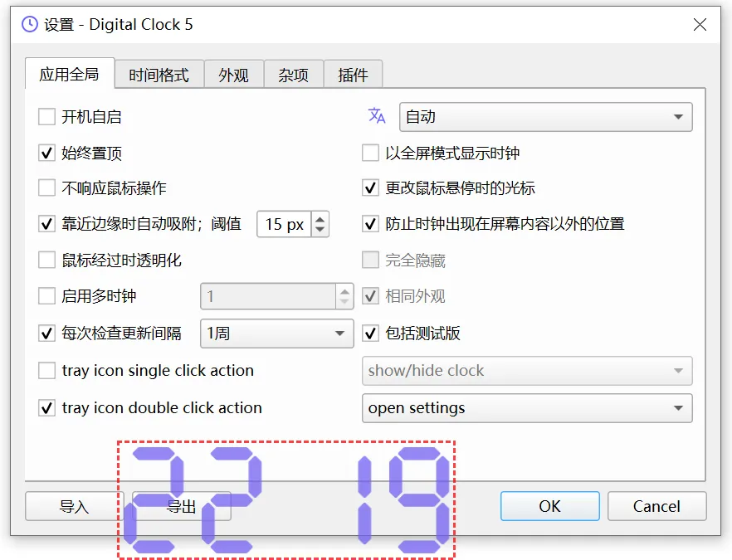Check 以全屏模式显示时钟 option
Image resolution: width=732 pixels, height=560 pixels.
pyautogui.click(x=370, y=153)
